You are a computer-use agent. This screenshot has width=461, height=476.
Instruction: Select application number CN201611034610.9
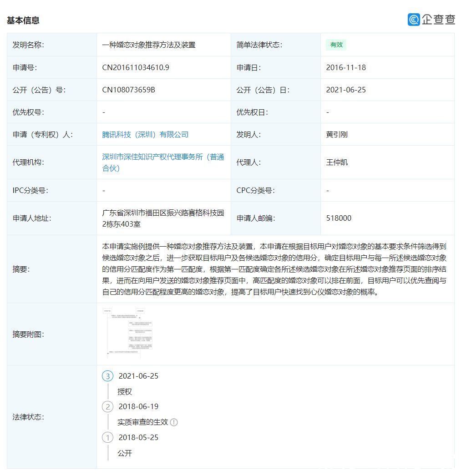point(135,67)
